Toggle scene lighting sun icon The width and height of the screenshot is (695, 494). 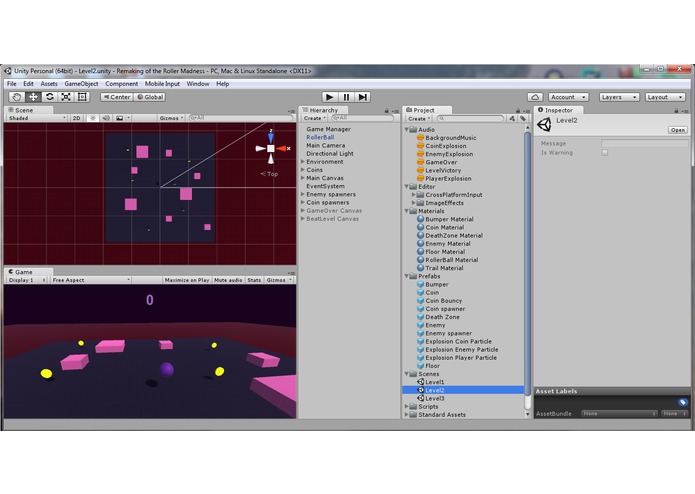[x=93, y=118]
